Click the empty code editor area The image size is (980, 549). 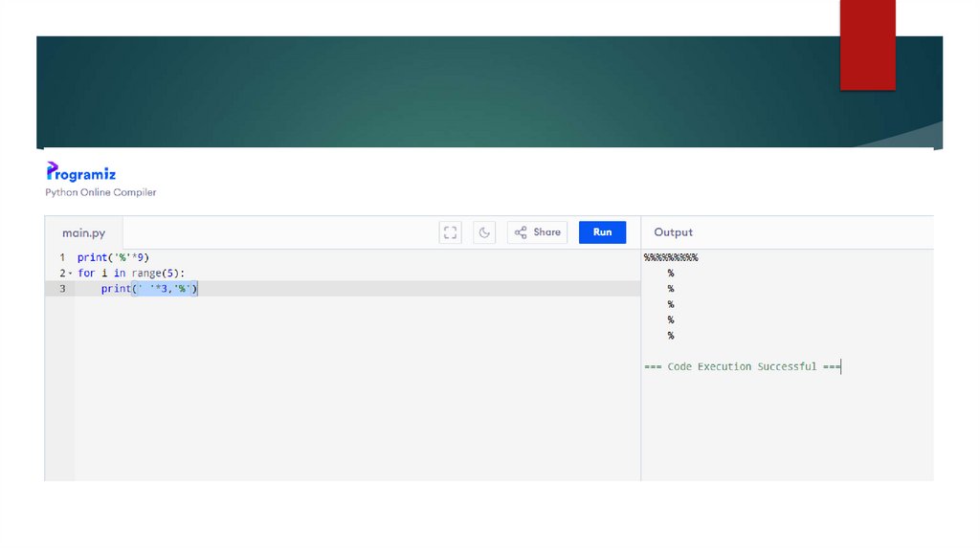(x=356, y=387)
